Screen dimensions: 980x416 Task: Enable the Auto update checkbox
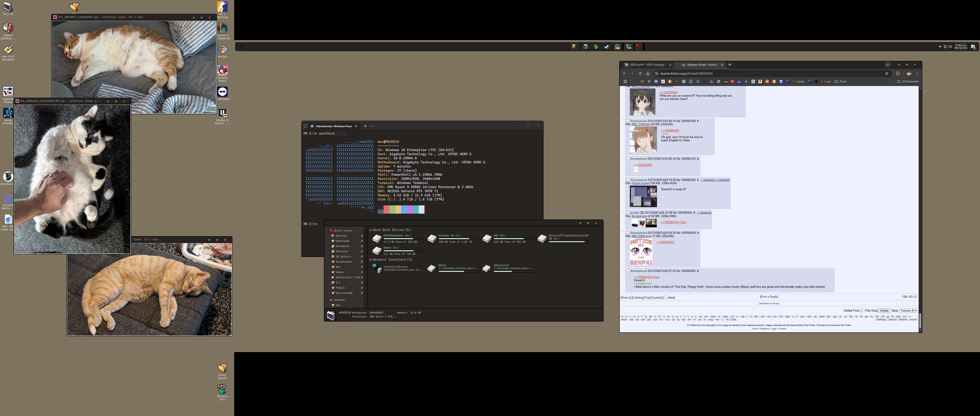click(x=666, y=297)
